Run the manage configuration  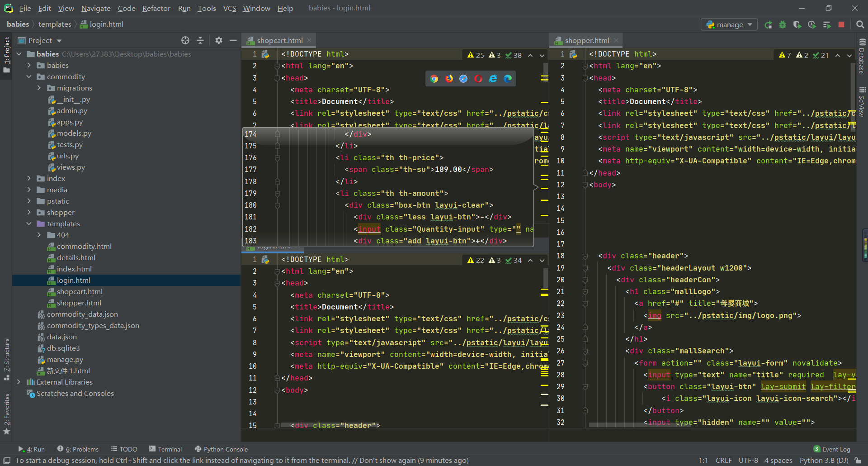coord(768,24)
